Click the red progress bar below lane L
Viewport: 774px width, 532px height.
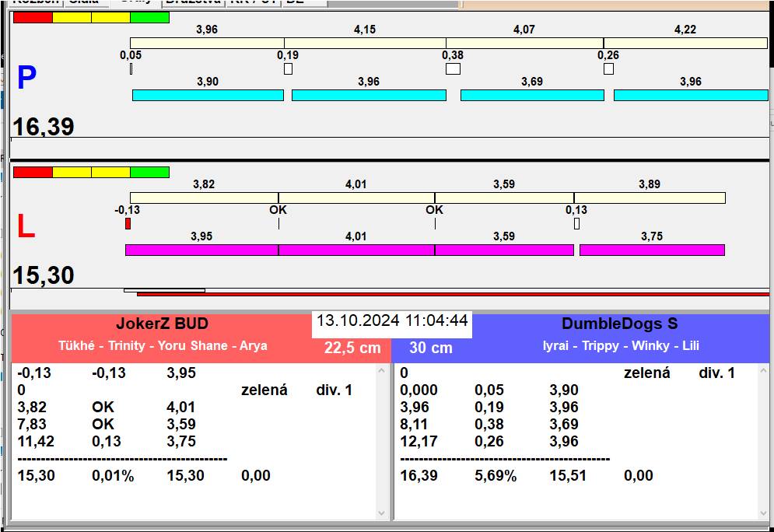(454, 294)
